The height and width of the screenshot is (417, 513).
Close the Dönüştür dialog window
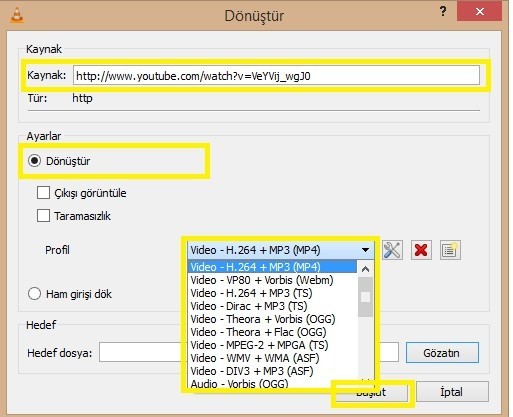pos(480,12)
